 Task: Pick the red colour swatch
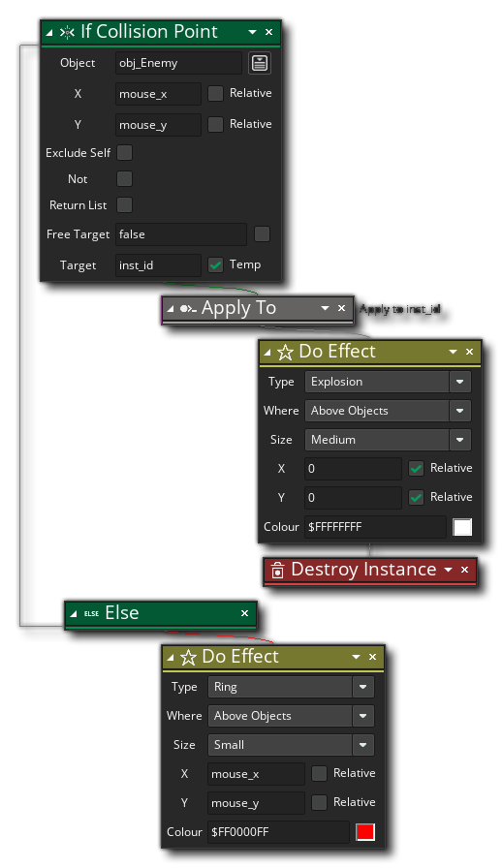tap(365, 832)
